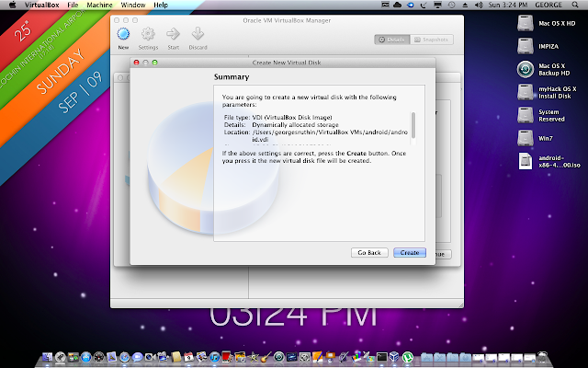
Task: Click 'File type: VDI (VirtualBox Disk Image)' line
Action: [277, 117]
